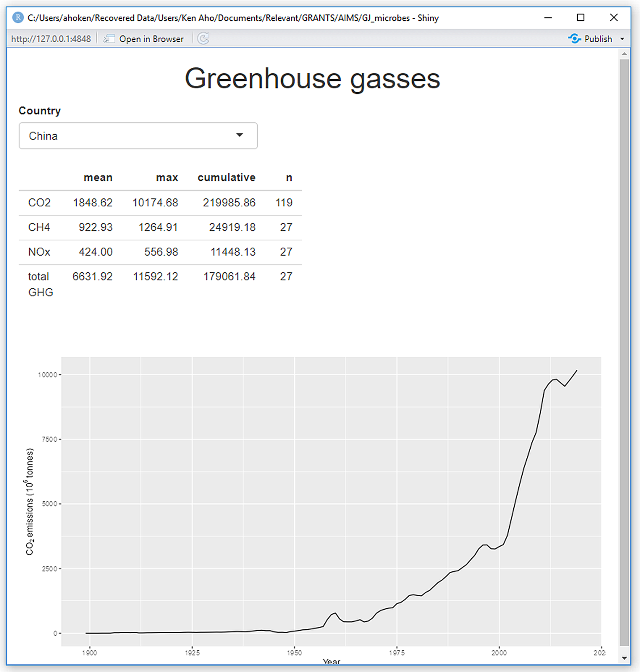
Task: Click CO2 max value 10174.68
Action: tap(155, 202)
